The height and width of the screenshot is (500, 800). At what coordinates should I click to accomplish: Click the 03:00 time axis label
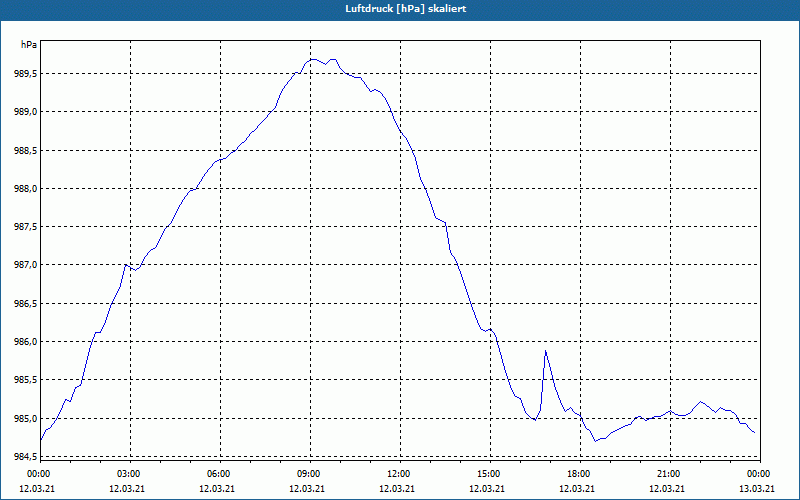click(x=128, y=474)
